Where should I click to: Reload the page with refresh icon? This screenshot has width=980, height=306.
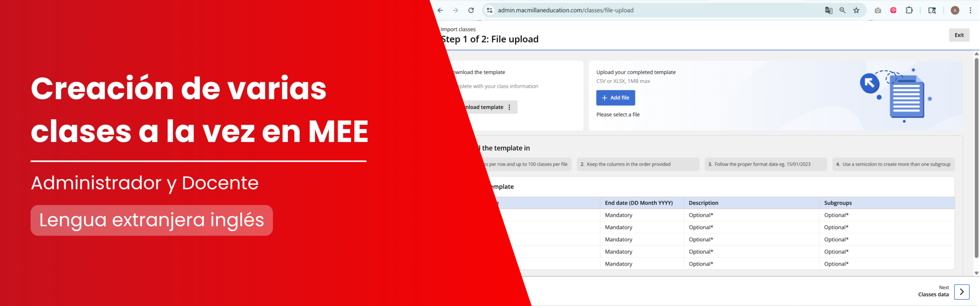(x=471, y=10)
